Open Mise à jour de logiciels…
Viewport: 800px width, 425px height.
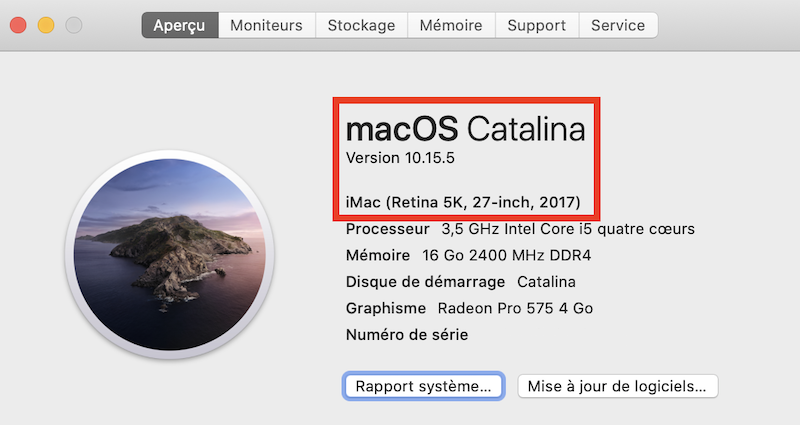pyautogui.click(x=617, y=386)
